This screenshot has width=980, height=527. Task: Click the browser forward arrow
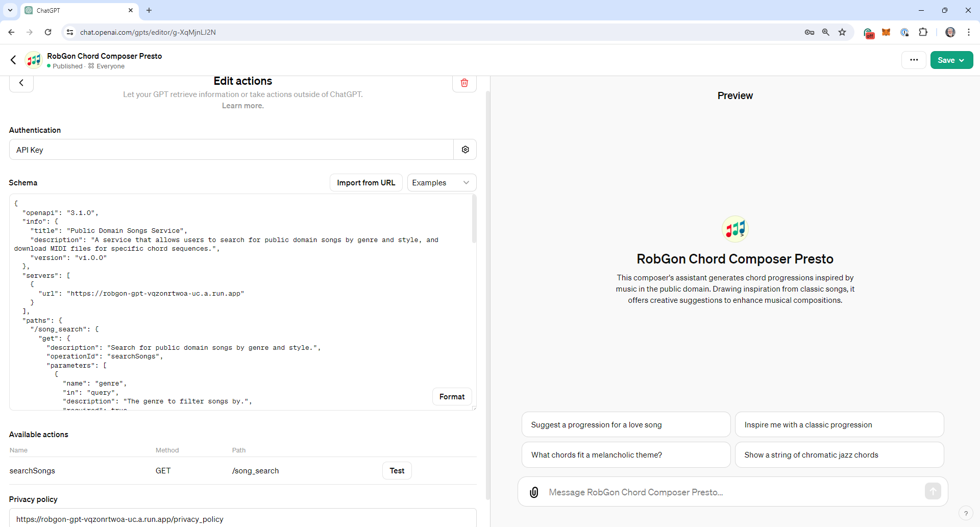[x=30, y=32]
